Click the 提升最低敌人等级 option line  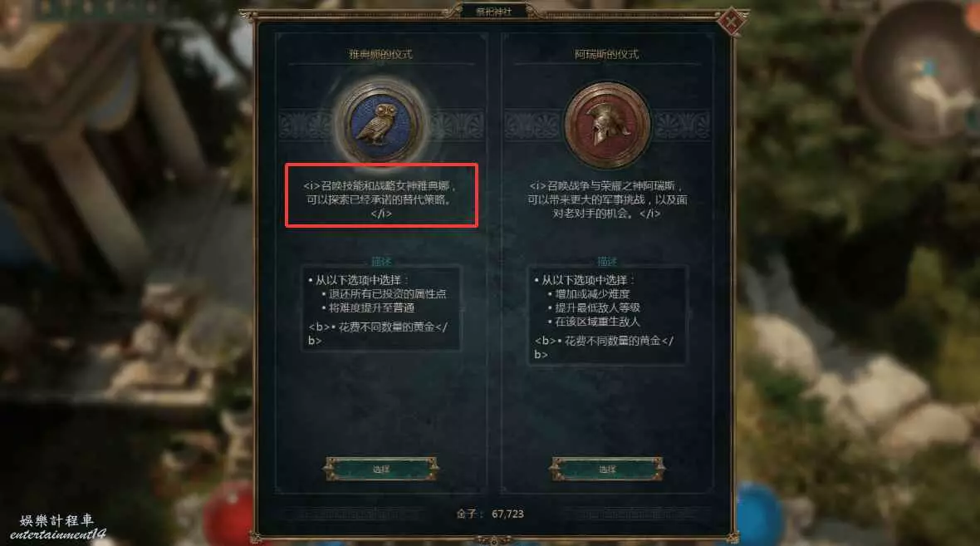(x=594, y=307)
